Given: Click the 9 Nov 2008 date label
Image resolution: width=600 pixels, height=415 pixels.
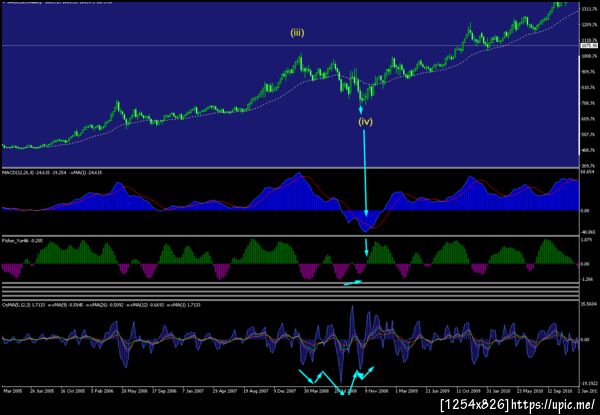Looking at the screenshot, I should tap(376, 391).
